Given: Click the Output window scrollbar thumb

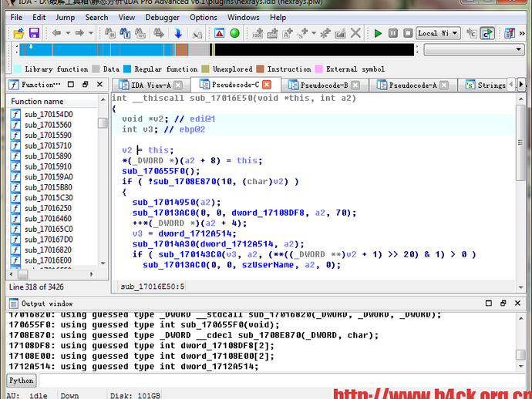Looking at the screenshot, I should pos(520,354).
